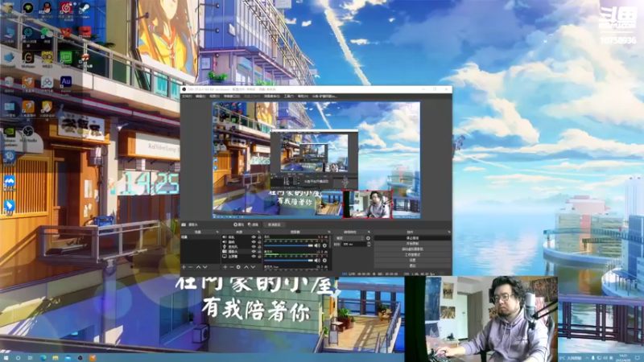Viewport: 644px width, 362px height.
Task: Lock the first audio source
Action: (259, 237)
